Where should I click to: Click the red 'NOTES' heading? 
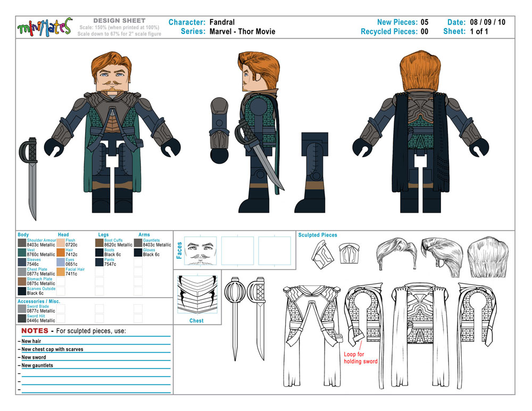tap(35, 331)
